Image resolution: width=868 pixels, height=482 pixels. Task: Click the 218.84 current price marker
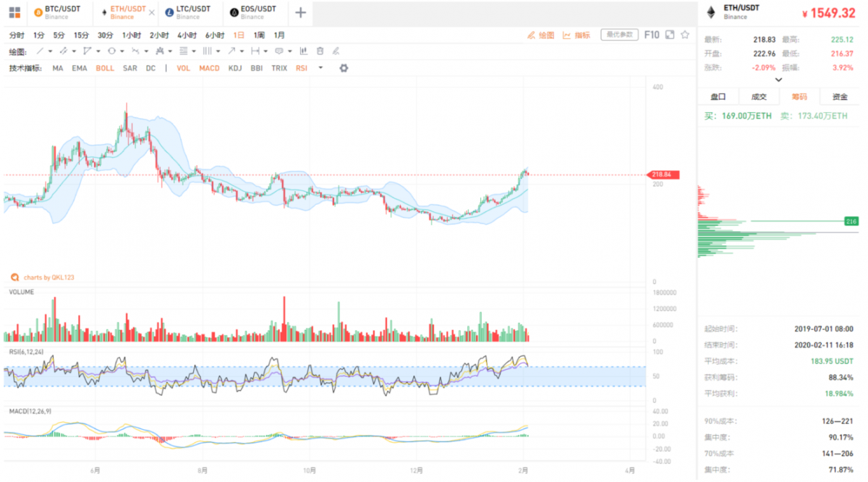point(665,174)
